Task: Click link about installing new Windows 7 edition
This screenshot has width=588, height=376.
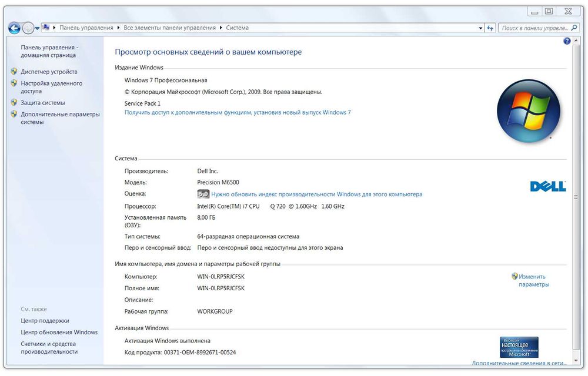Action: 238,112
